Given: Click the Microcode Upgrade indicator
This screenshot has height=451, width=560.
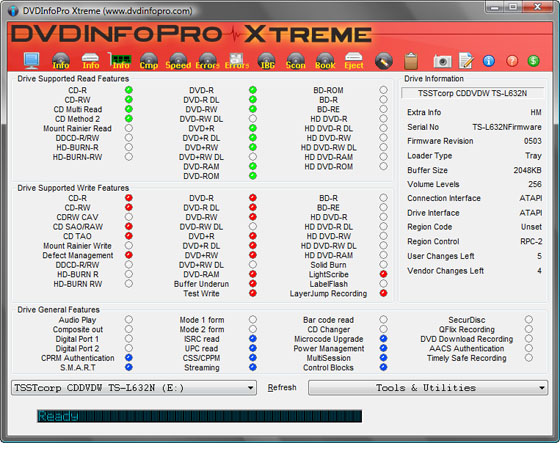Looking at the screenshot, I should [384, 339].
